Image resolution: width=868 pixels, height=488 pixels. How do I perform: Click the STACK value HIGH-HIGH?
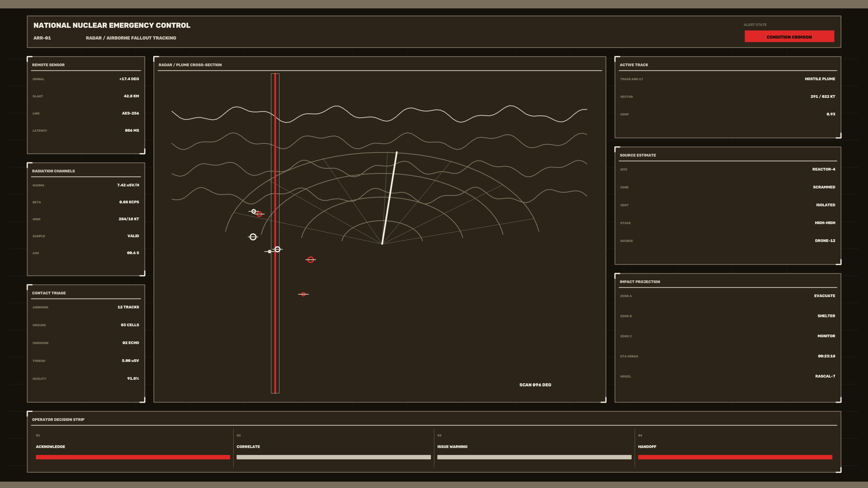825,223
